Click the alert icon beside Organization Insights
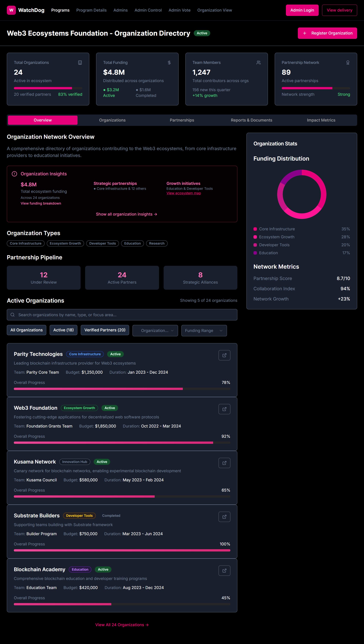364x644 pixels. pos(14,173)
